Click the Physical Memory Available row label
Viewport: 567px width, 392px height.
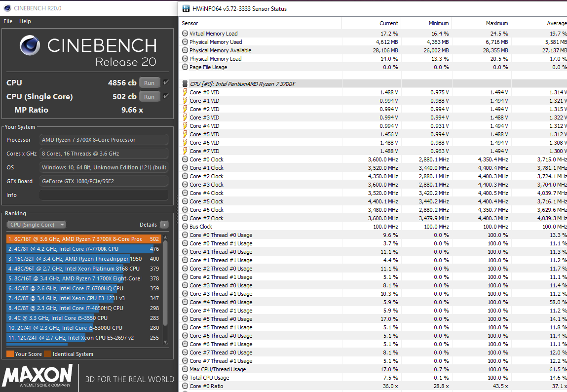tap(220, 51)
